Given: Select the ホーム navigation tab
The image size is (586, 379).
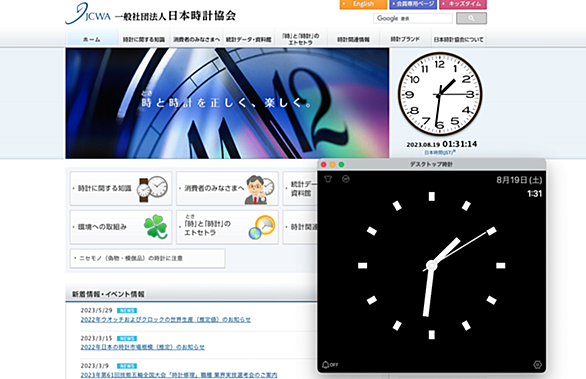Looking at the screenshot, I should 92,39.
